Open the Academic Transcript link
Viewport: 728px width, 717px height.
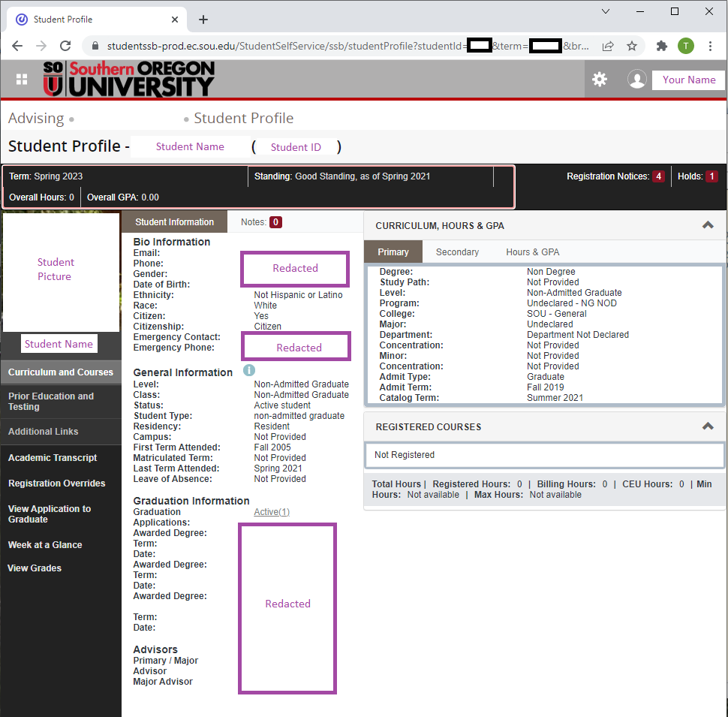pyautogui.click(x=53, y=458)
